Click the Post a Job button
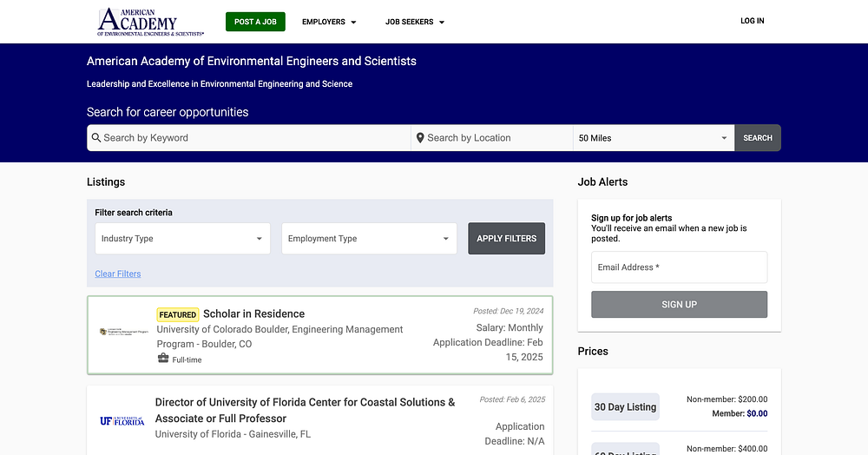Viewport: 868px width, 455px height. tap(255, 22)
